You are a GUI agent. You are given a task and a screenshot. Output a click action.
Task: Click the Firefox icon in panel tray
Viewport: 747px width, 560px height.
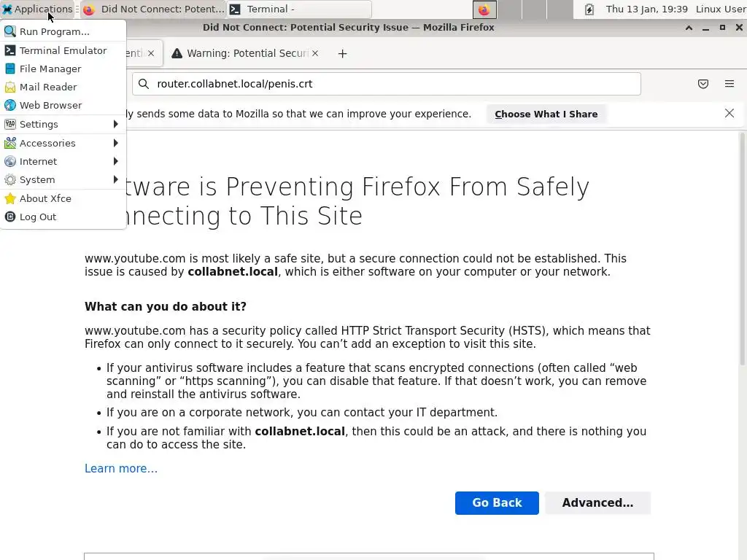[484, 9]
